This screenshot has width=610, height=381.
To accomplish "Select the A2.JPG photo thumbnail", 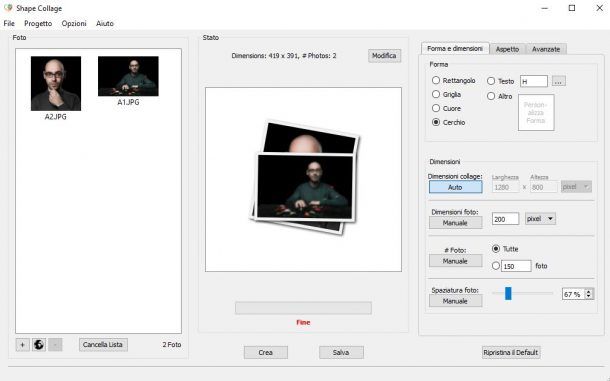I will [x=56, y=83].
